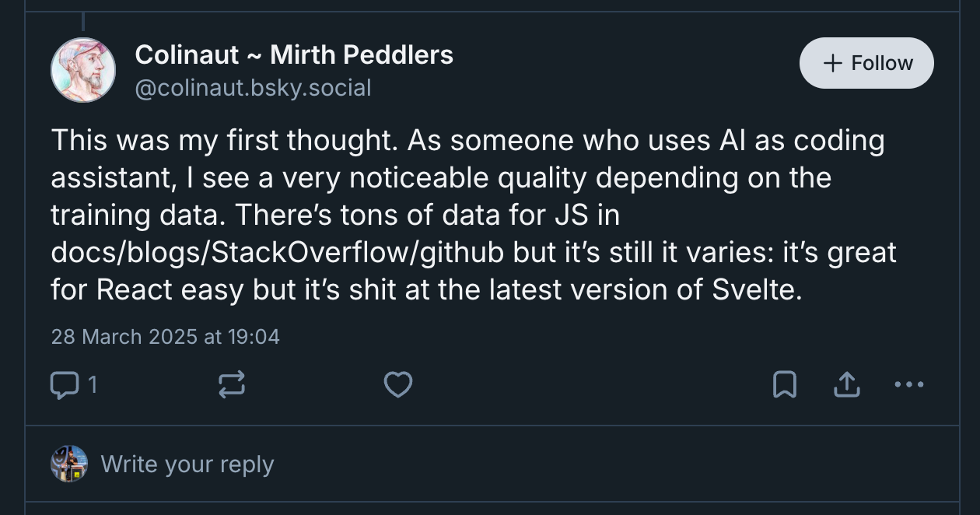Follow Colinaut with the Follow button
This screenshot has width=980, height=515.
(x=866, y=63)
